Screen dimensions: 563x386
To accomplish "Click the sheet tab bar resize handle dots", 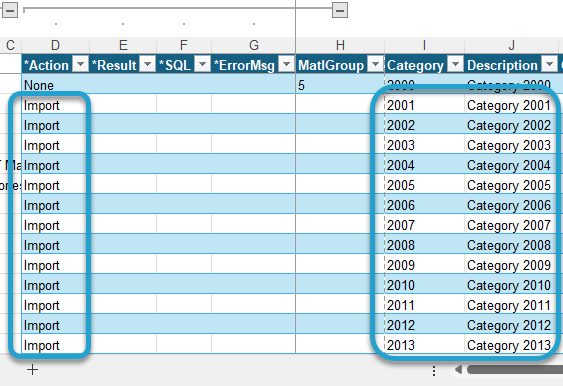I will 434,371.
